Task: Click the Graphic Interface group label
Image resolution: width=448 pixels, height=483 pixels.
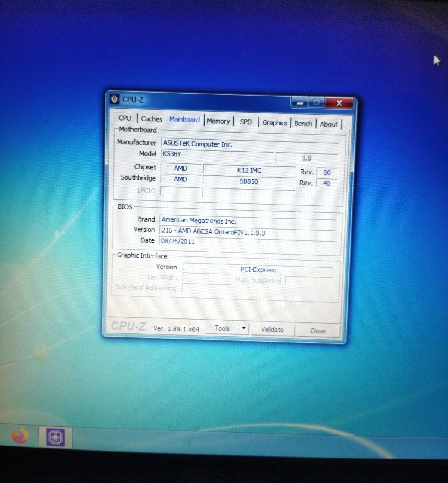Action: click(142, 255)
